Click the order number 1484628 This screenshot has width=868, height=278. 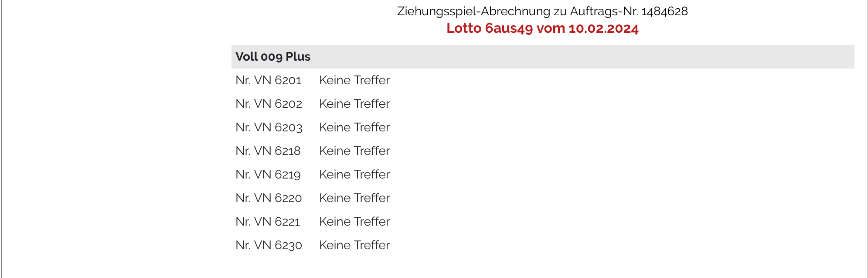[664, 11]
